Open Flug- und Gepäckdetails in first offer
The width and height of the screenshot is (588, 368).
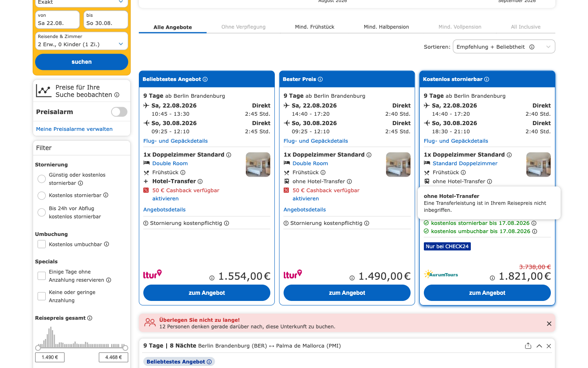176,141
